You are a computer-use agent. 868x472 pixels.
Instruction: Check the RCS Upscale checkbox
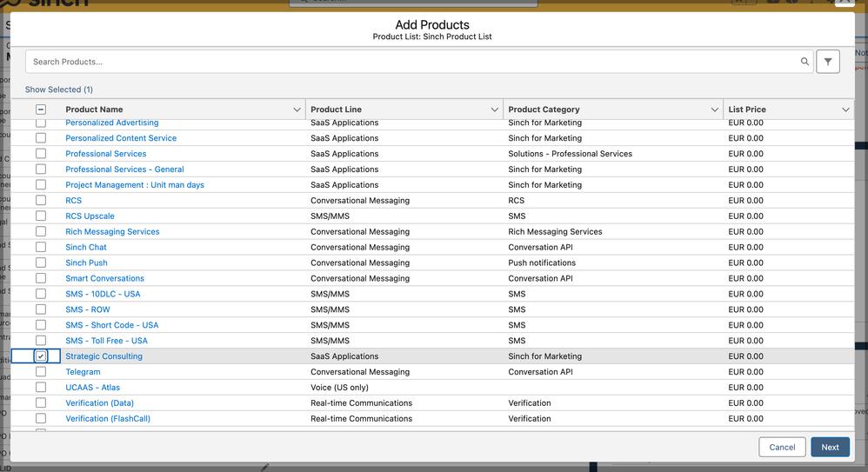(x=41, y=216)
